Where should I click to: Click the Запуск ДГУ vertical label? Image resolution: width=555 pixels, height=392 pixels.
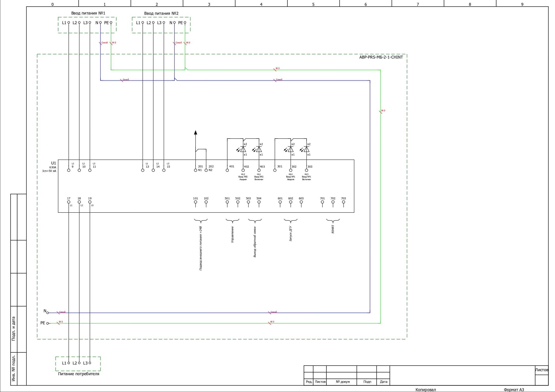click(x=291, y=234)
